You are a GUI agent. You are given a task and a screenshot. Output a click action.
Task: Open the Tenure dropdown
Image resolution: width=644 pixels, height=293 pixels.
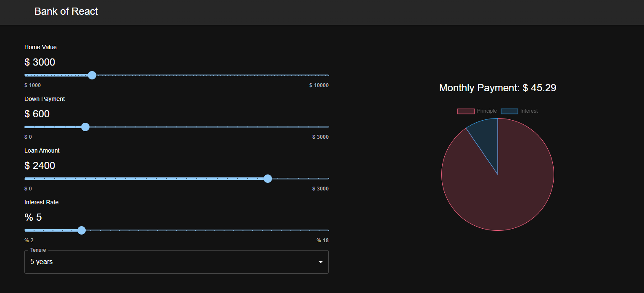[x=177, y=261]
